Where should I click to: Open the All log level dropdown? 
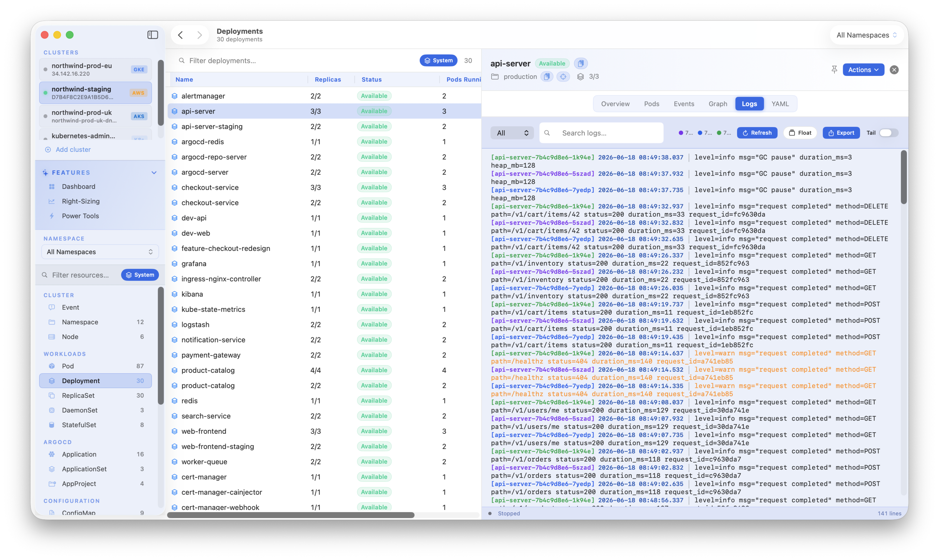[512, 133]
